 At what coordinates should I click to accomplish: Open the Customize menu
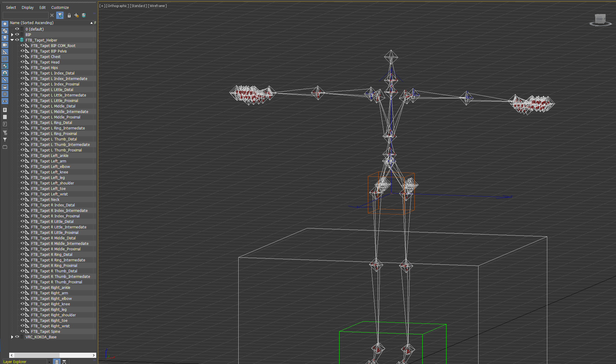[x=60, y=7]
